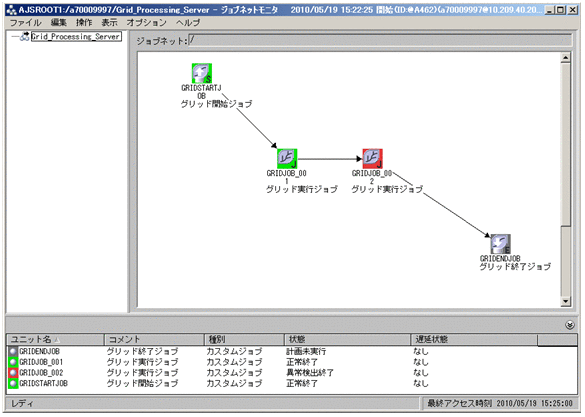The width and height of the screenshot is (585, 417).
Task: Sort by the ユニット名 column header
Action: (55, 339)
